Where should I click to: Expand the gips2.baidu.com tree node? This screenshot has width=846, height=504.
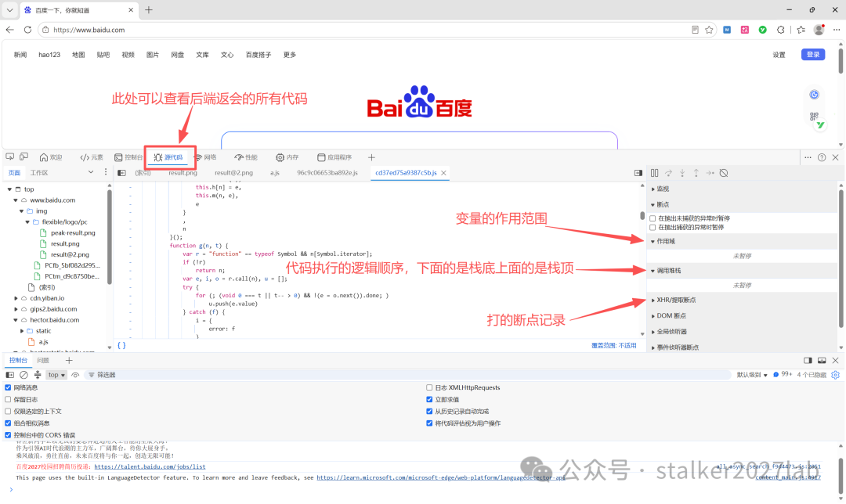pyautogui.click(x=16, y=309)
